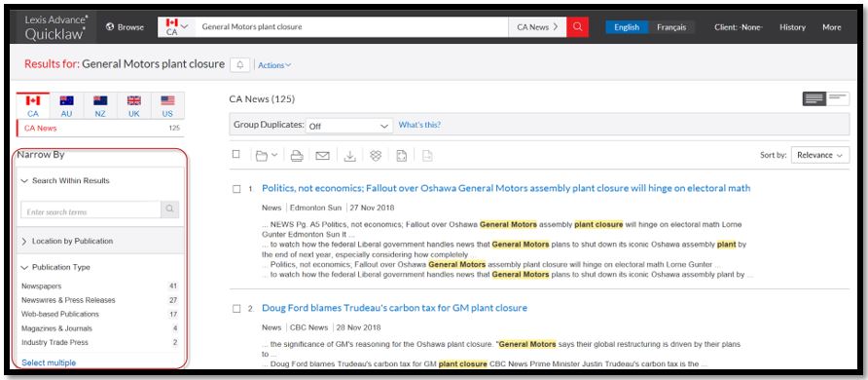
Task: Expand the Location by Publication filter
Action: [67, 241]
